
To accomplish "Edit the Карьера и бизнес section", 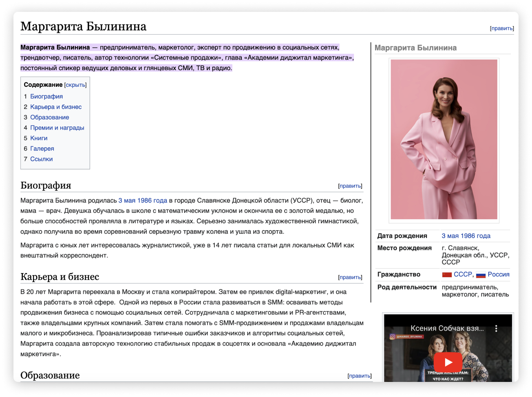I will [x=350, y=277].
